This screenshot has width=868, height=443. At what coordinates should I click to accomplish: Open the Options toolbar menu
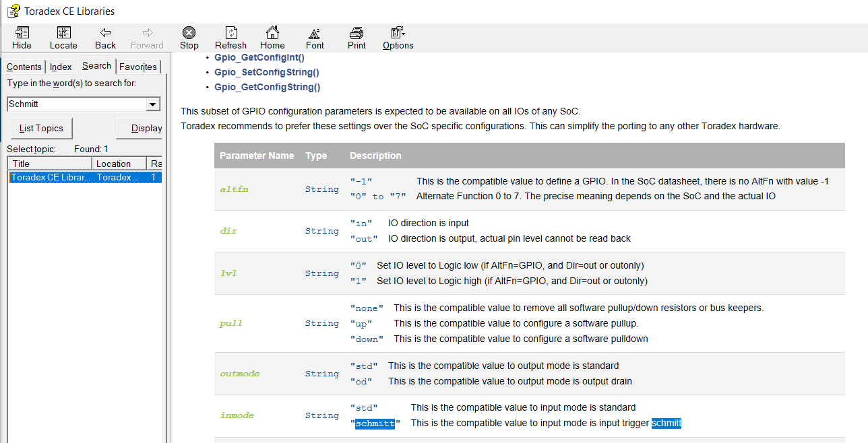pyautogui.click(x=398, y=38)
